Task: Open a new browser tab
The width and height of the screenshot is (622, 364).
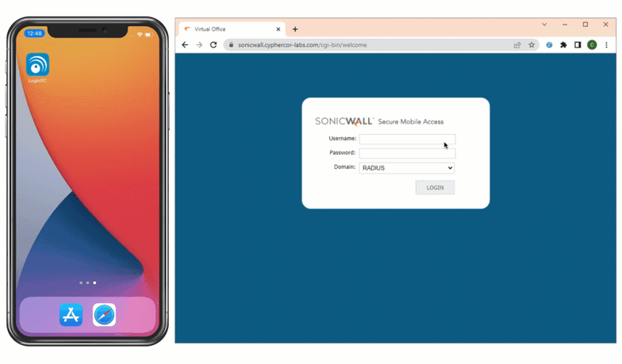Action: [x=296, y=29]
